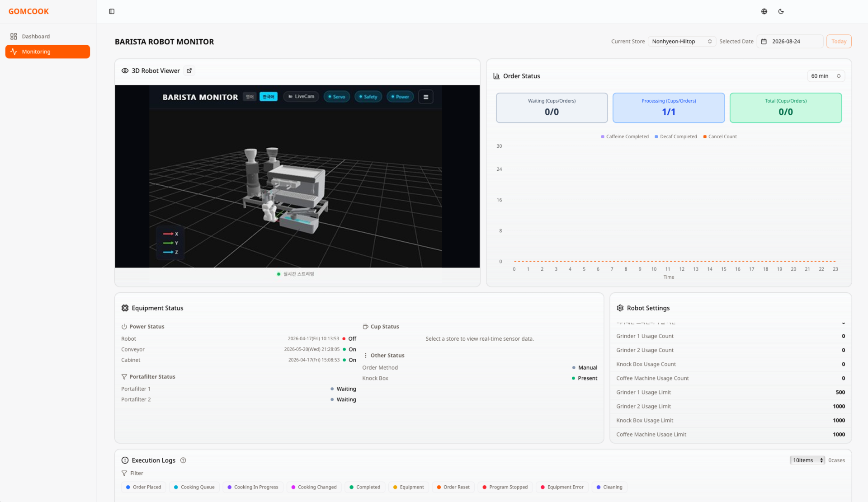Toggle the Servo indicator pill

336,97
